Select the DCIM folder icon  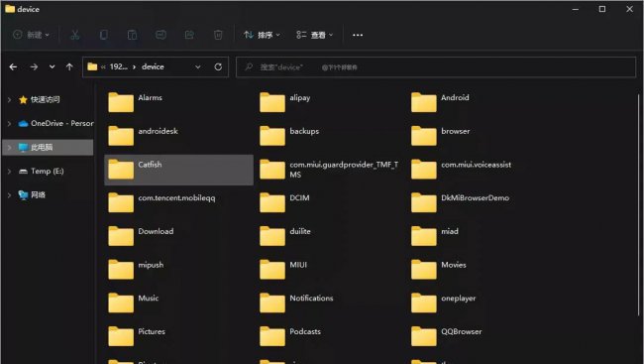coord(272,202)
